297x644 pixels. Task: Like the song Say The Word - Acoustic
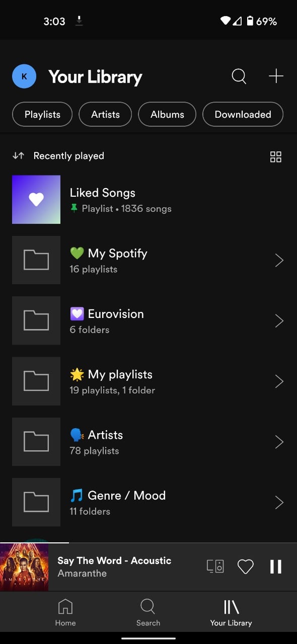[x=246, y=566]
